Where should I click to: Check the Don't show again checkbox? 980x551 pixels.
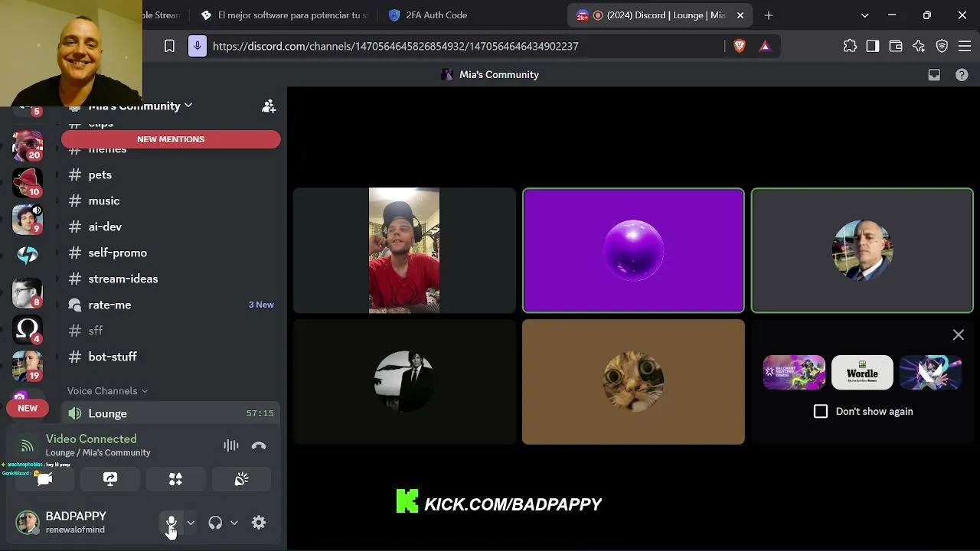(821, 411)
